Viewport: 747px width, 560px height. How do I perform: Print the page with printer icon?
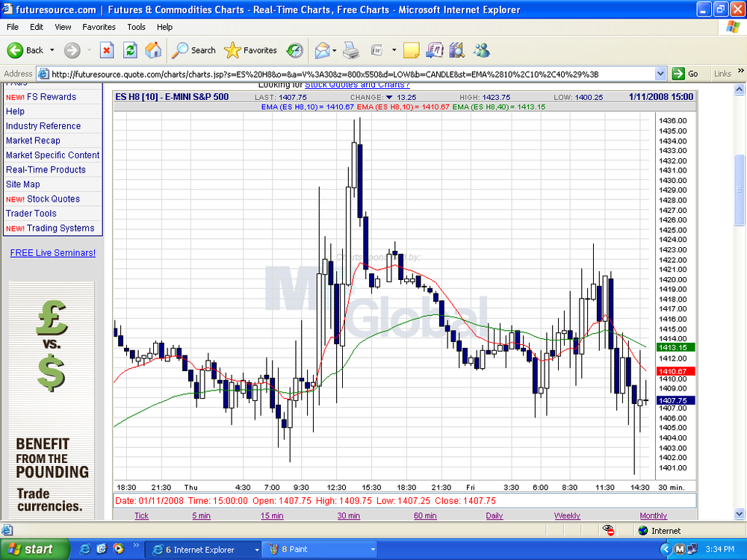(351, 50)
